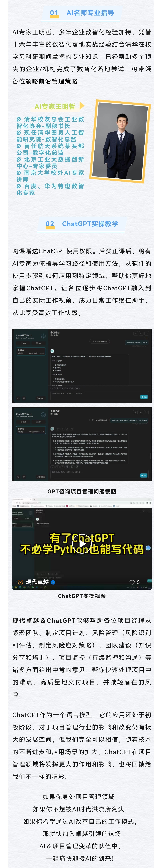Click the label 'AI专家王明哲'
The height and width of the screenshot is (868, 154).
55,106
